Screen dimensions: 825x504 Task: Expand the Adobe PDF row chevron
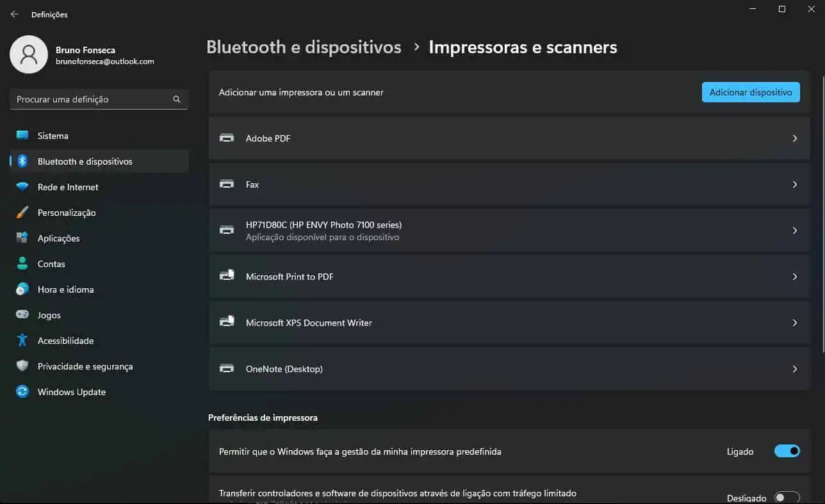(x=795, y=138)
